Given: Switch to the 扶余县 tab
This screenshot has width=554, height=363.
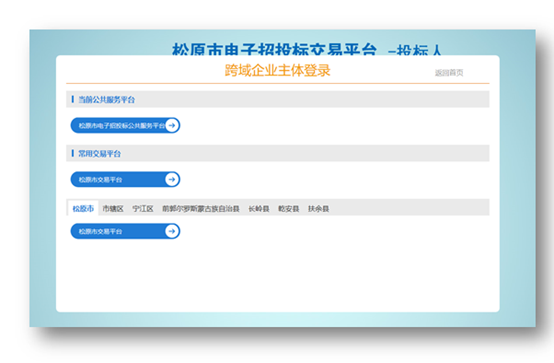Looking at the screenshot, I should coord(318,209).
